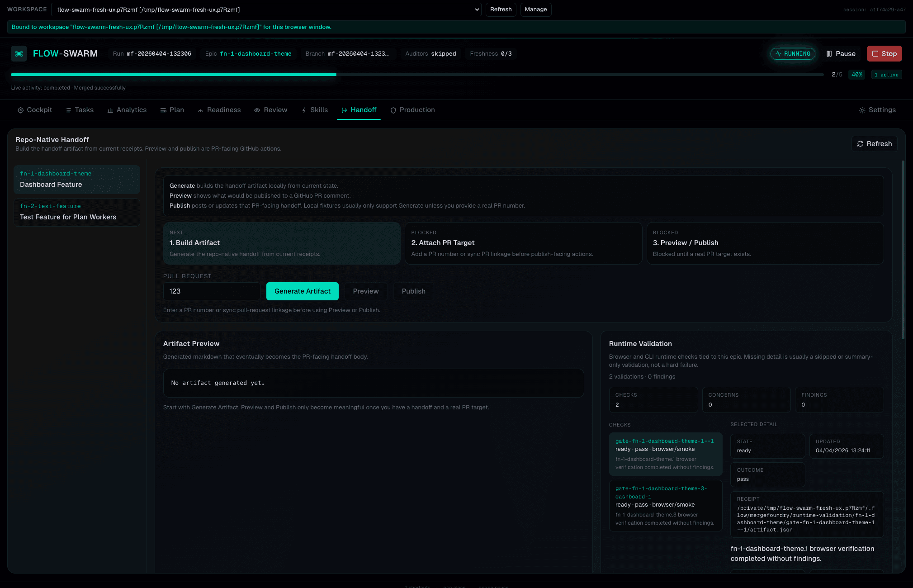Click the Outcome pass card
Viewport: 913px width, 588px height.
(x=767, y=474)
